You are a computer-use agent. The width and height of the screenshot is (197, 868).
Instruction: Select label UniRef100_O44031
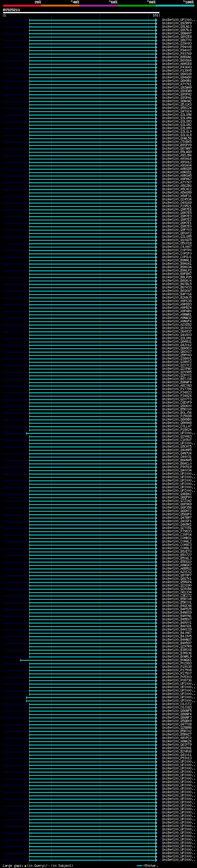pos(177,457)
